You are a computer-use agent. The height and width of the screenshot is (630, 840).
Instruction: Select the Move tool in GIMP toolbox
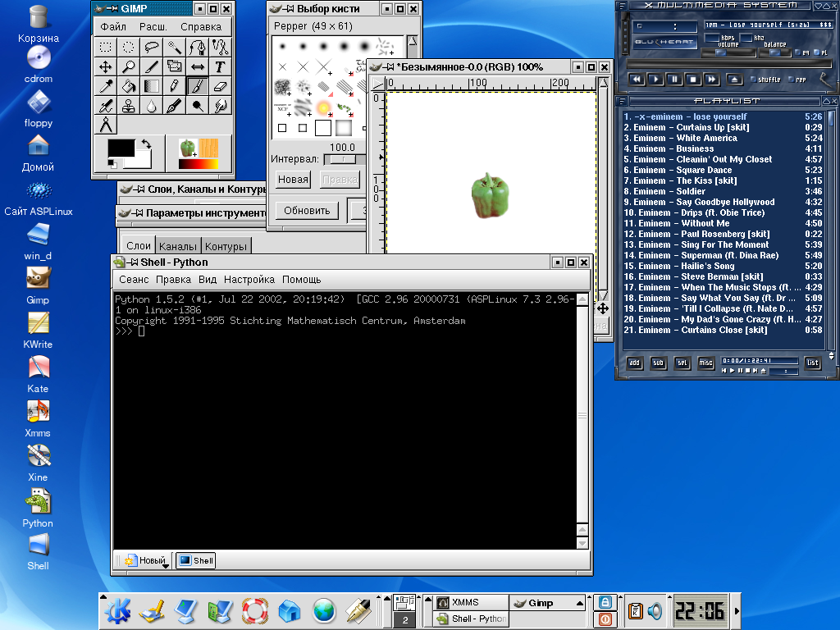click(x=106, y=67)
